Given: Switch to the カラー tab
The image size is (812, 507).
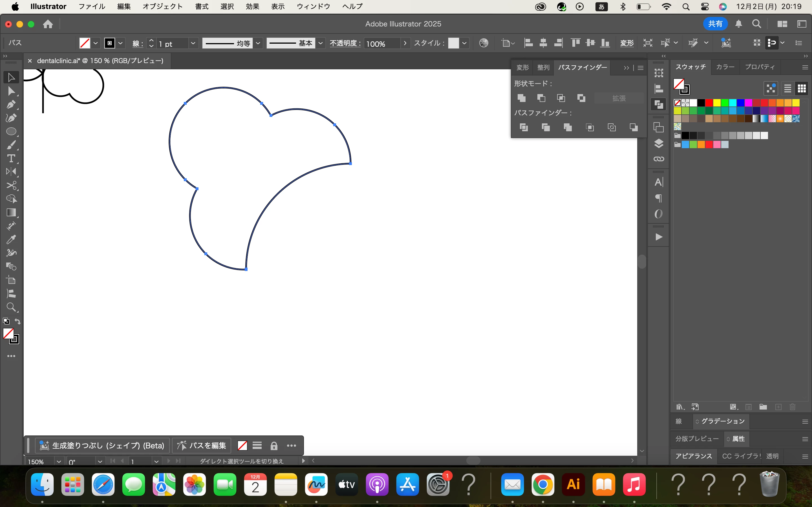Looking at the screenshot, I should tap(725, 67).
